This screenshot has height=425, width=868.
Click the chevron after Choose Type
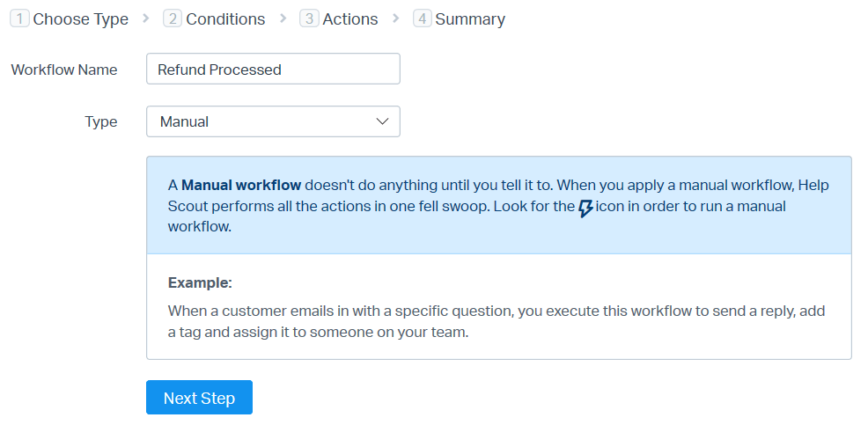tap(146, 18)
